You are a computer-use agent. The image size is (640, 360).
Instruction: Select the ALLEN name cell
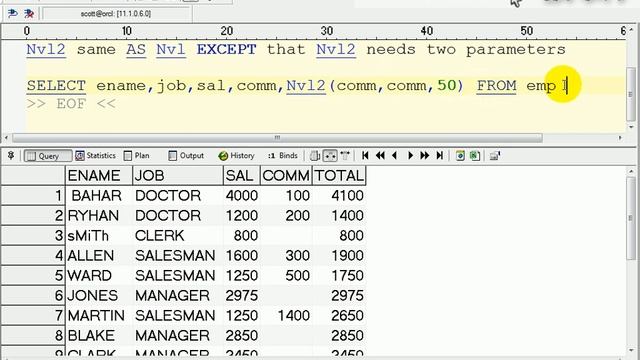coord(99,256)
